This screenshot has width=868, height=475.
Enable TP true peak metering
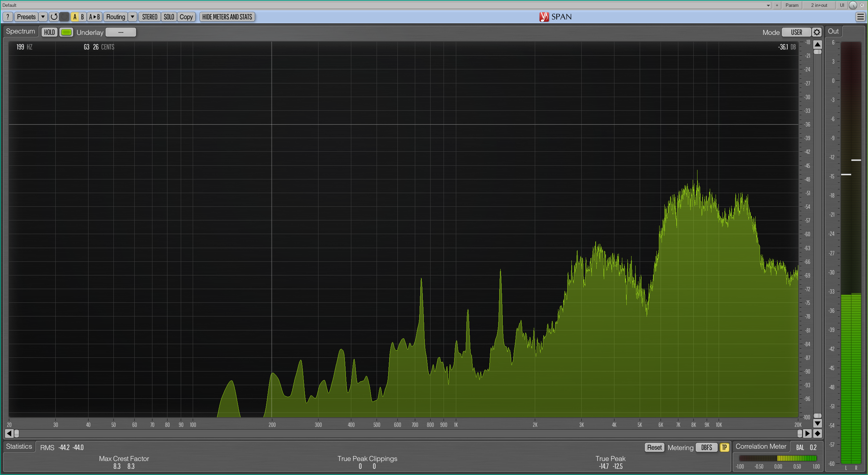click(724, 447)
